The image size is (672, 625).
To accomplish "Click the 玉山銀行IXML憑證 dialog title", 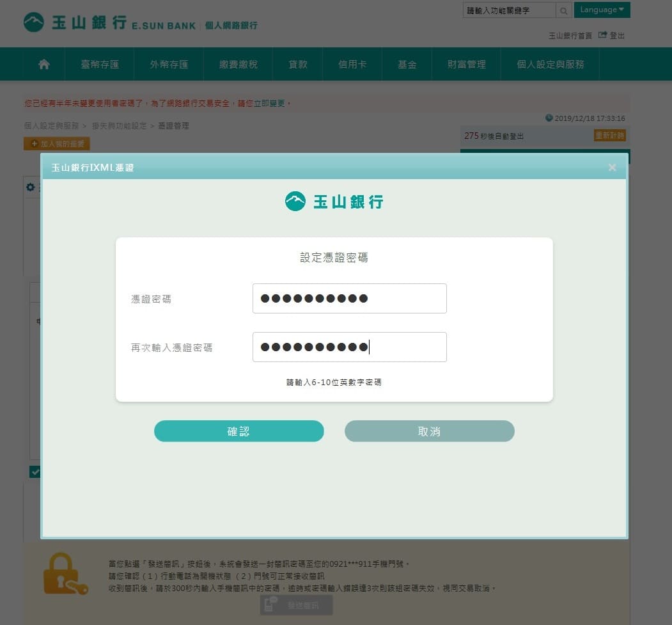I will tap(93, 168).
